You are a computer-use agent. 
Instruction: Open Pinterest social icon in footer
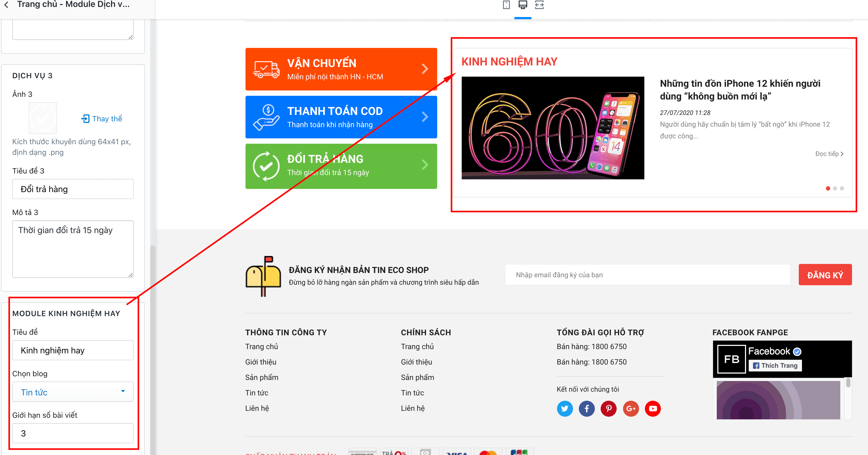[x=609, y=408]
